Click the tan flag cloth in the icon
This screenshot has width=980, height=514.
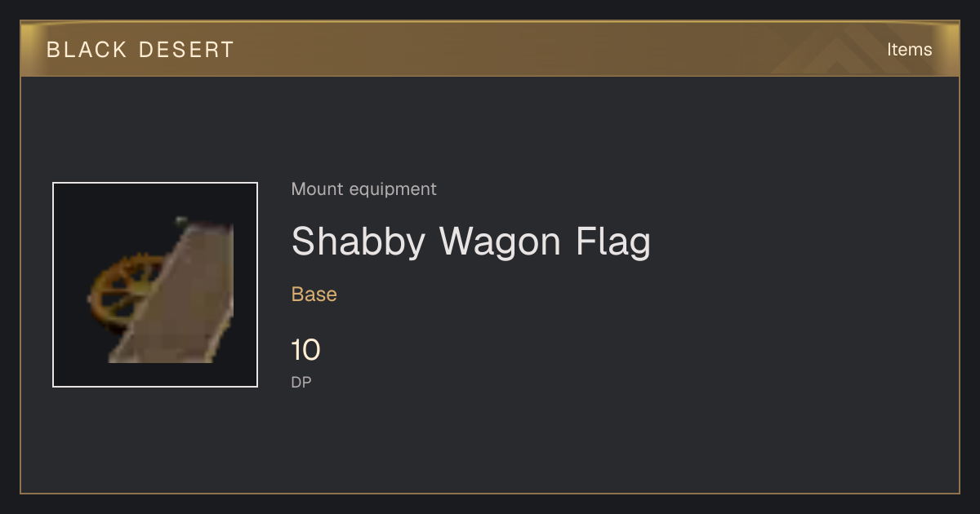(173, 294)
